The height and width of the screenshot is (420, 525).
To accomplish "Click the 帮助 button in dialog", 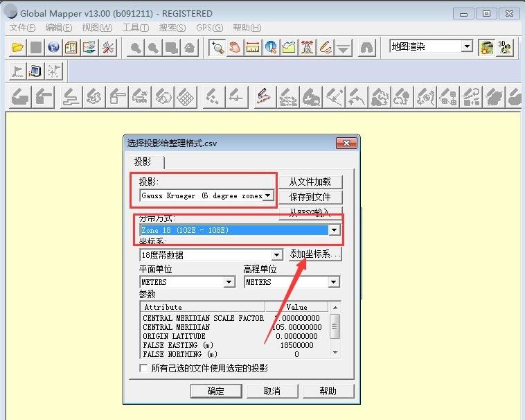I will pos(328,391).
